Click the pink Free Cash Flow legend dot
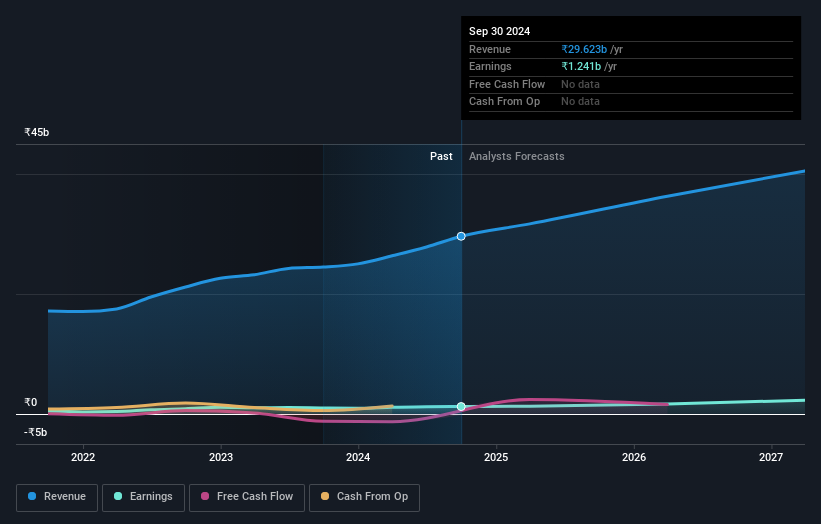The image size is (821, 524). tap(205, 496)
